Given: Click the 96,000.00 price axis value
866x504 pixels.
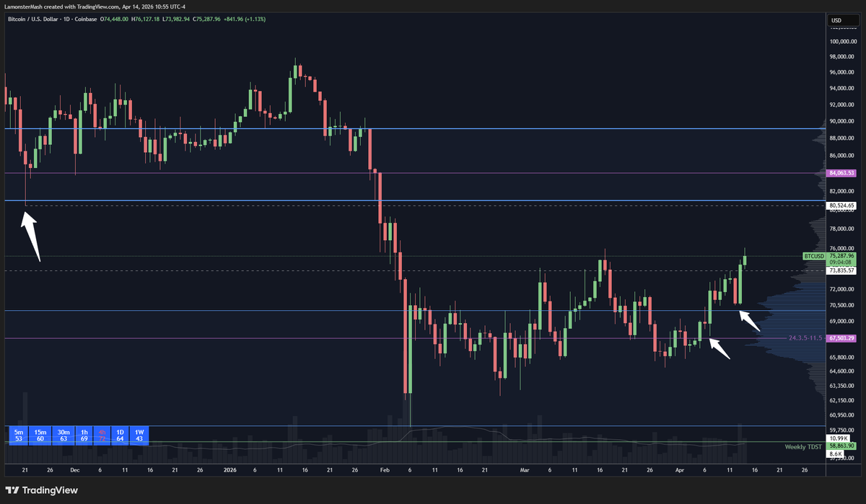Looking at the screenshot, I should 843,73.
